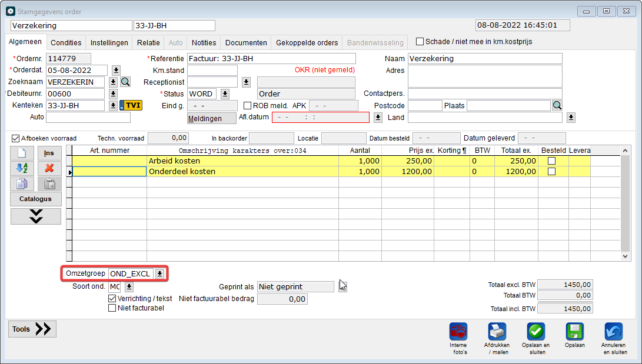Paste order lines clipboard icon
642x364 pixels.
(x=49, y=183)
